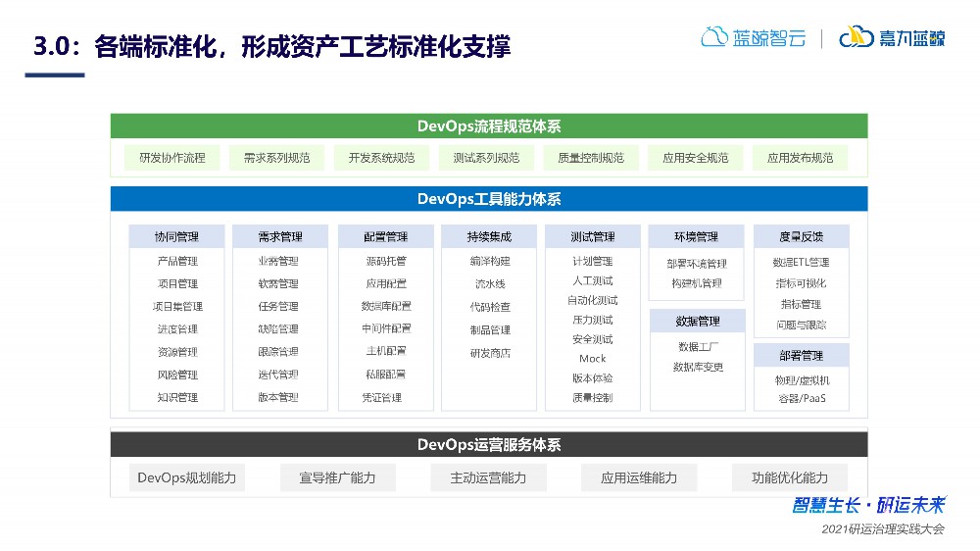The height and width of the screenshot is (551, 980).
Task: Click the '宣导推广能力' box
Action: [337, 477]
